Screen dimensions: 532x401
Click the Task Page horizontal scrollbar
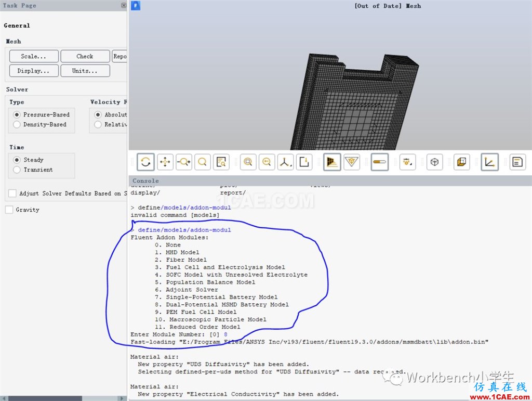coord(45,398)
